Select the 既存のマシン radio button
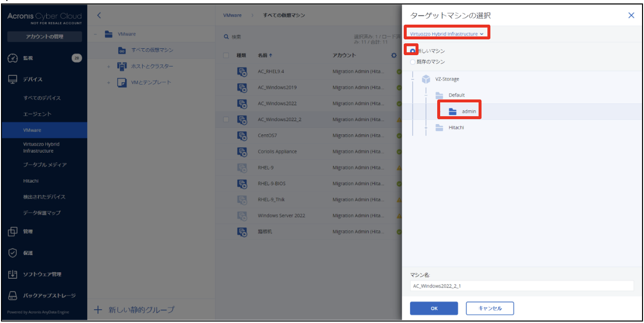 413,62
